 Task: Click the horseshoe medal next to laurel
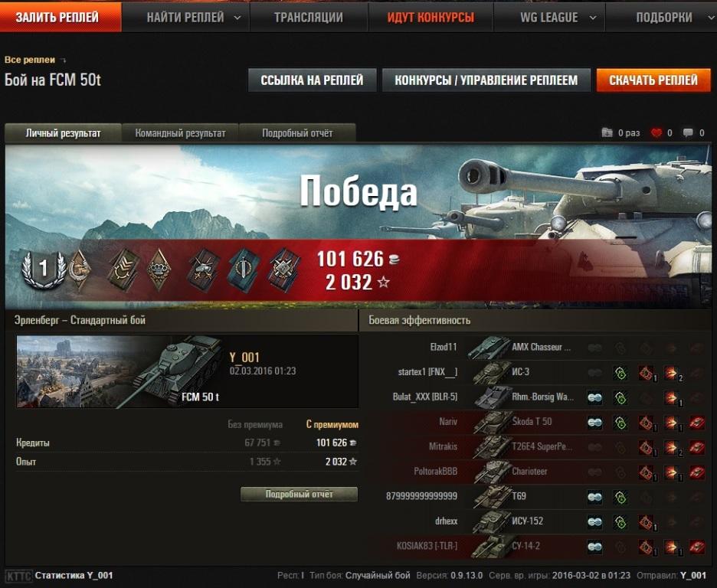point(80,269)
